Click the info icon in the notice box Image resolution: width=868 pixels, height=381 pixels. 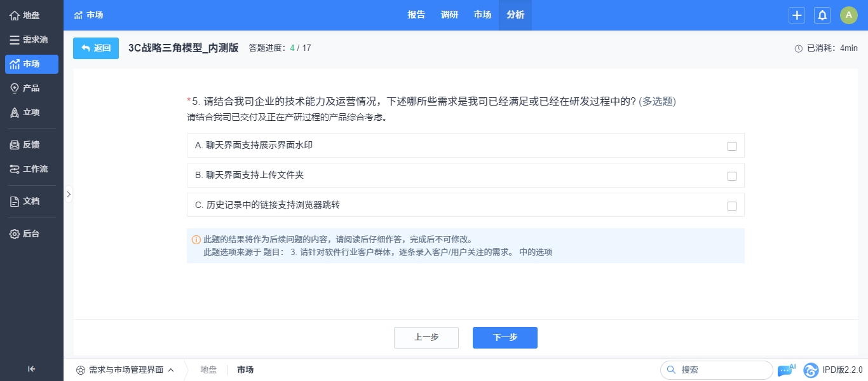point(196,240)
